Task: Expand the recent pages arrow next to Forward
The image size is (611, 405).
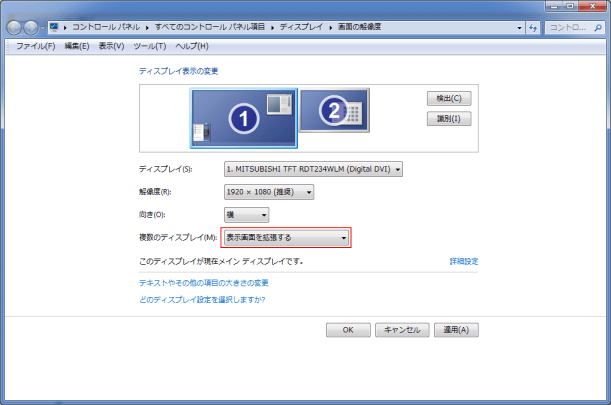Action: point(42,28)
